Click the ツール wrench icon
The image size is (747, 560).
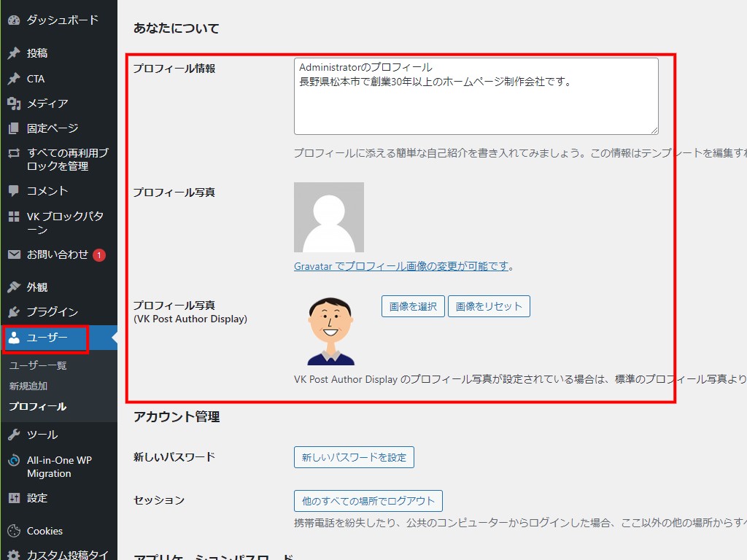[14, 435]
